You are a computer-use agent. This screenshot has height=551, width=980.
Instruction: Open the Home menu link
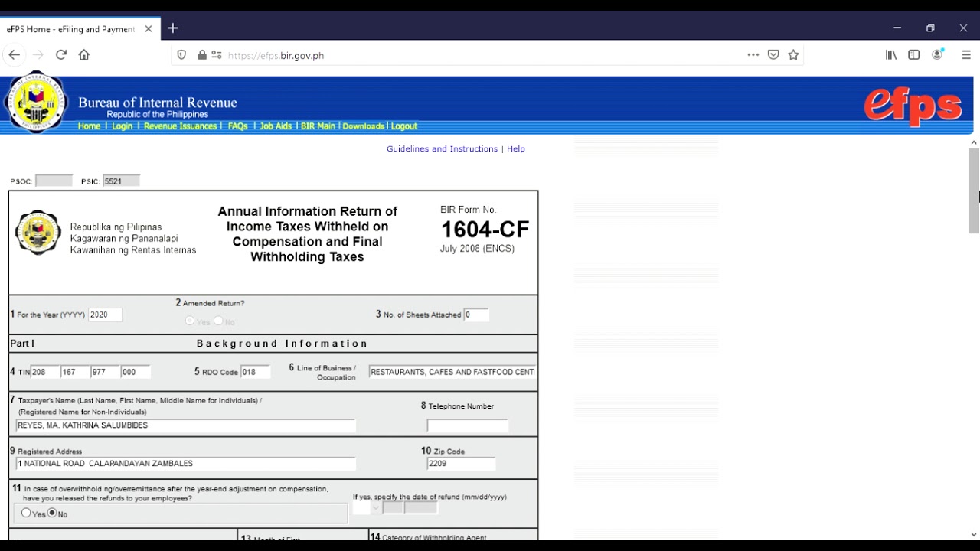point(89,126)
